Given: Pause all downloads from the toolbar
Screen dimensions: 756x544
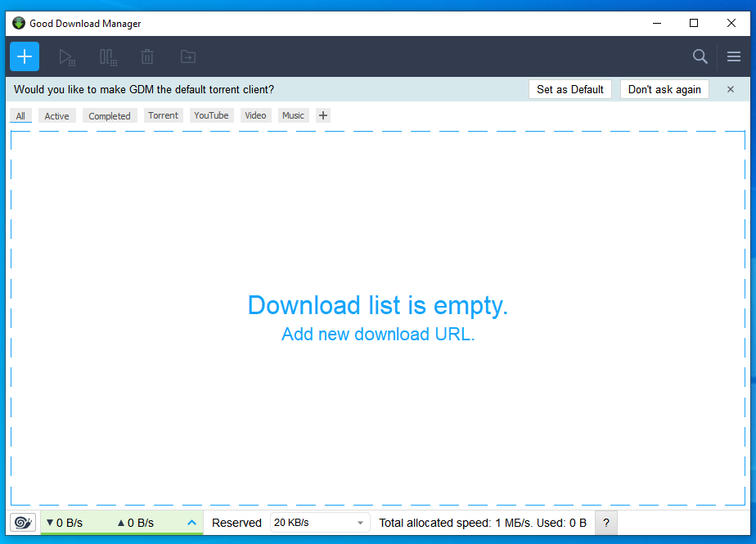Looking at the screenshot, I should coord(107,56).
